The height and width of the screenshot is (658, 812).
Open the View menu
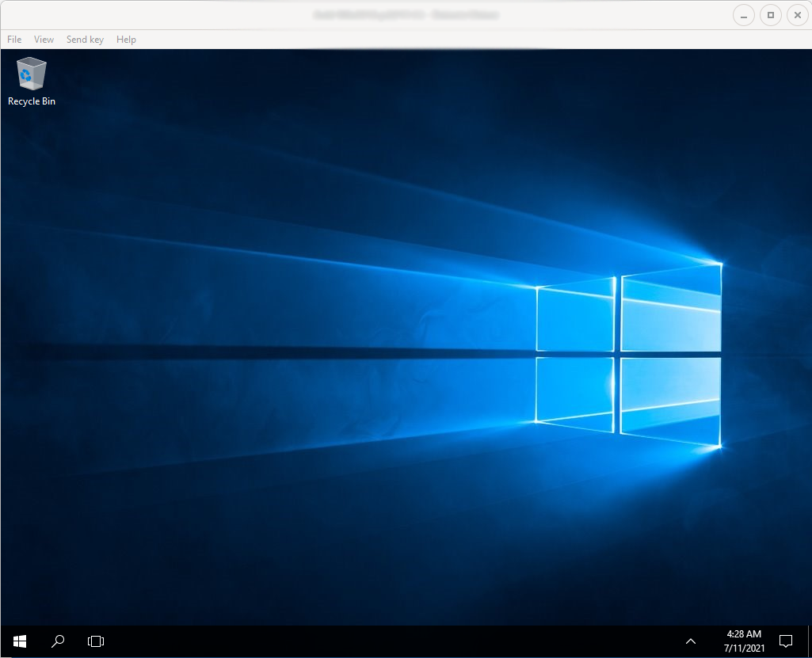click(44, 40)
